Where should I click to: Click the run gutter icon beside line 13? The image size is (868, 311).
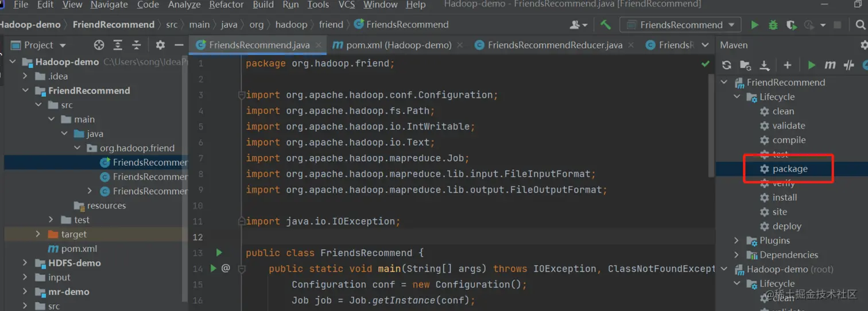click(219, 252)
